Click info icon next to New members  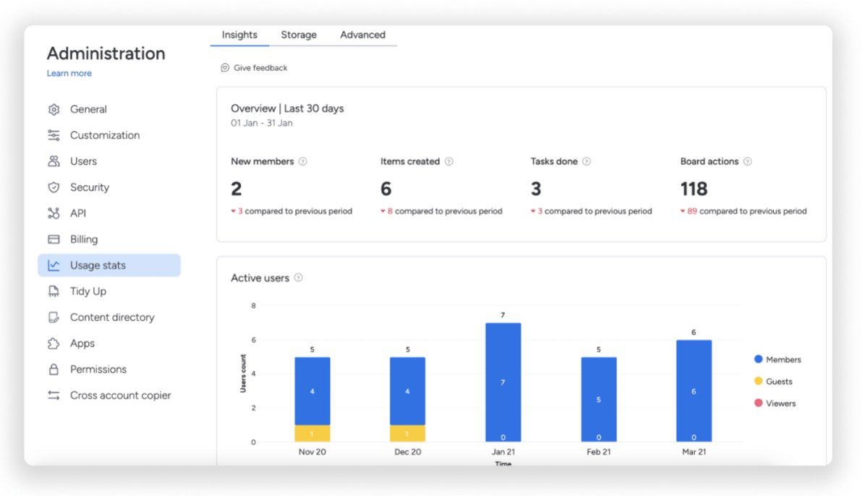click(x=303, y=161)
